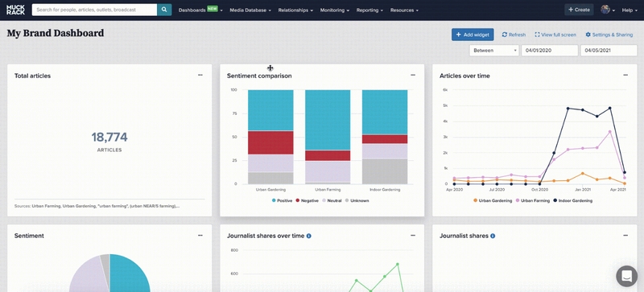Click the Create button

(579, 10)
